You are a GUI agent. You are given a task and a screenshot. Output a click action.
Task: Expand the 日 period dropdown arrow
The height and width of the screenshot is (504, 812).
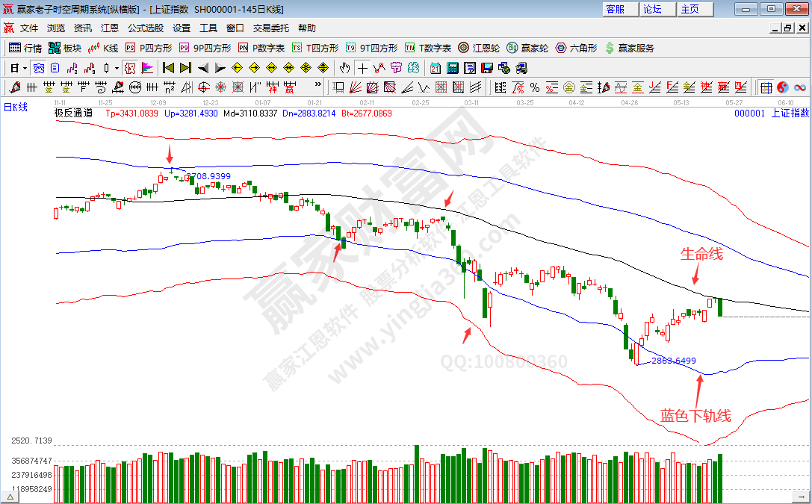coord(25,68)
